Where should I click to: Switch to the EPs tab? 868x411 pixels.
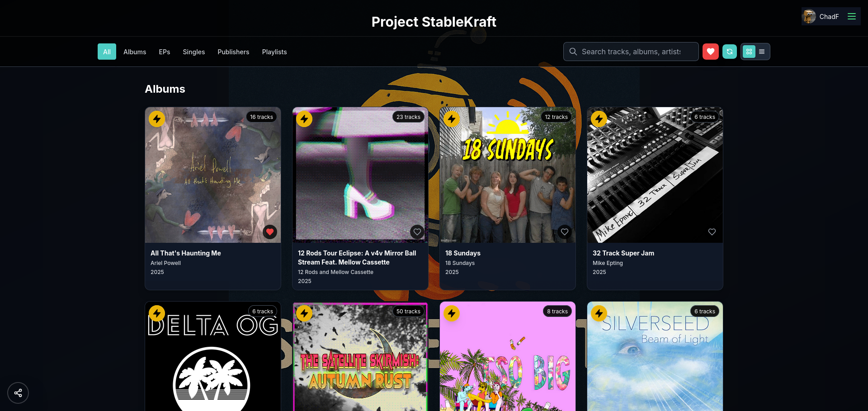164,52
